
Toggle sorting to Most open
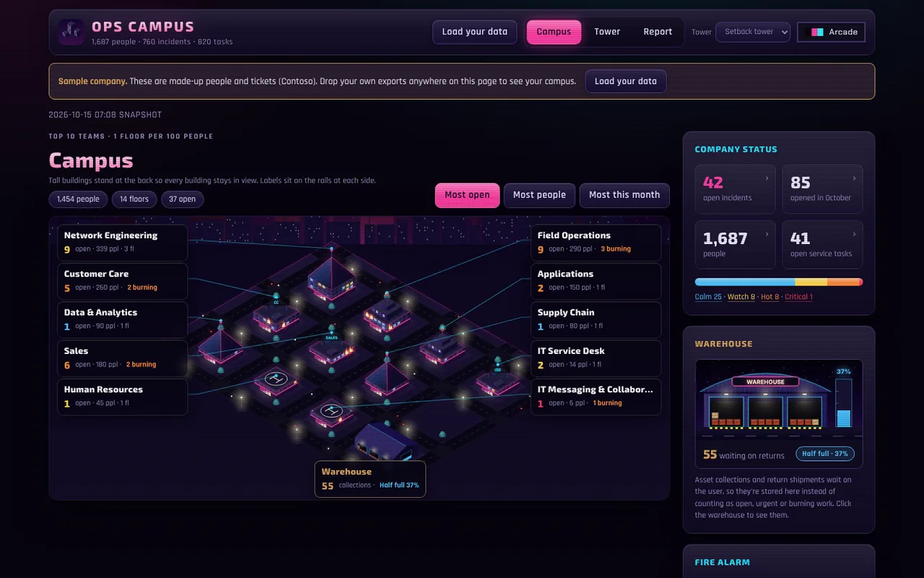(x=467, y=195)
